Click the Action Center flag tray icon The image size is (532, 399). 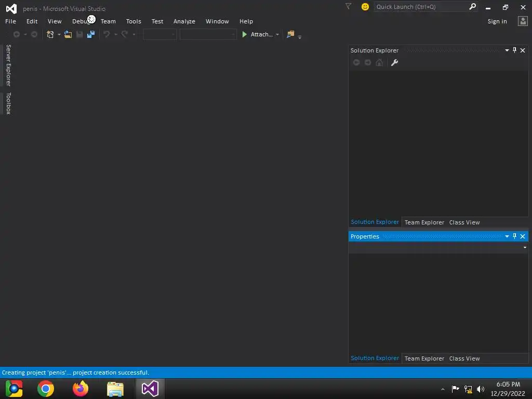(x=455, y=389)
